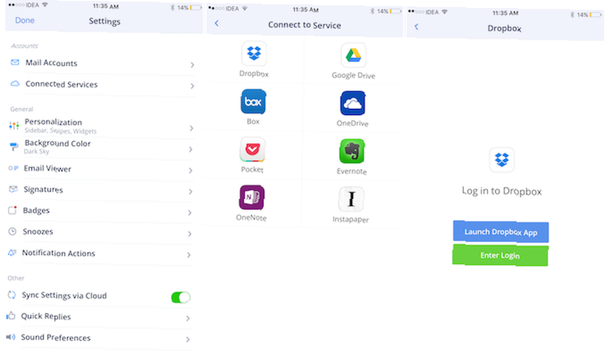Click the Sound Preferences speaker icon
The image size is (605, 364).
pyautogui.click(x=10, y=337)
